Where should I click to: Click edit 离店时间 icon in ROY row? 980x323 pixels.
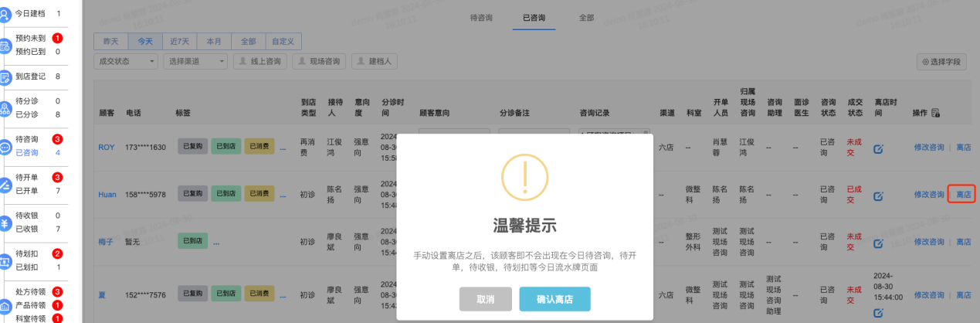point(878,148)
